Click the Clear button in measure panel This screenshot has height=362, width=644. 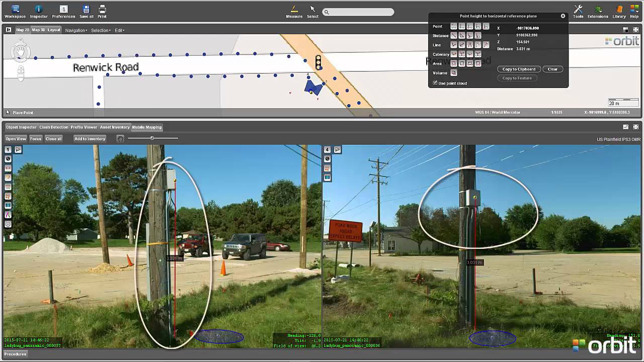(552, 69)
